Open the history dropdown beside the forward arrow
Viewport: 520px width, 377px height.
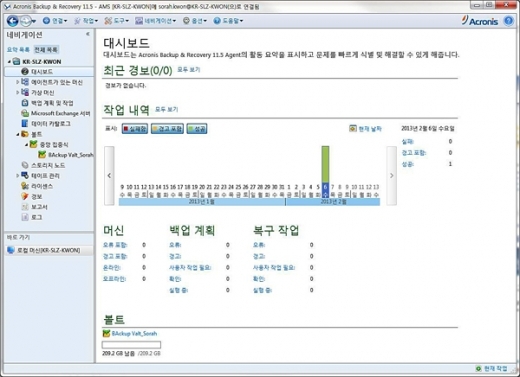34,22
